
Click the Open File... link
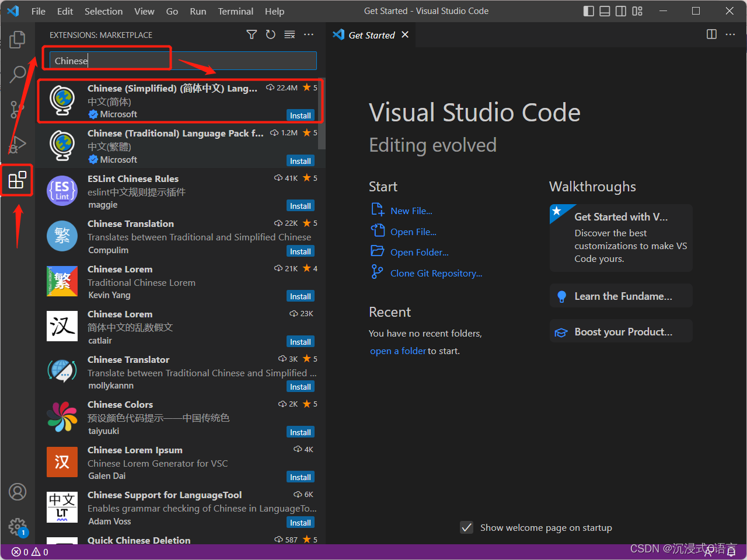click(x=413, y=232)
